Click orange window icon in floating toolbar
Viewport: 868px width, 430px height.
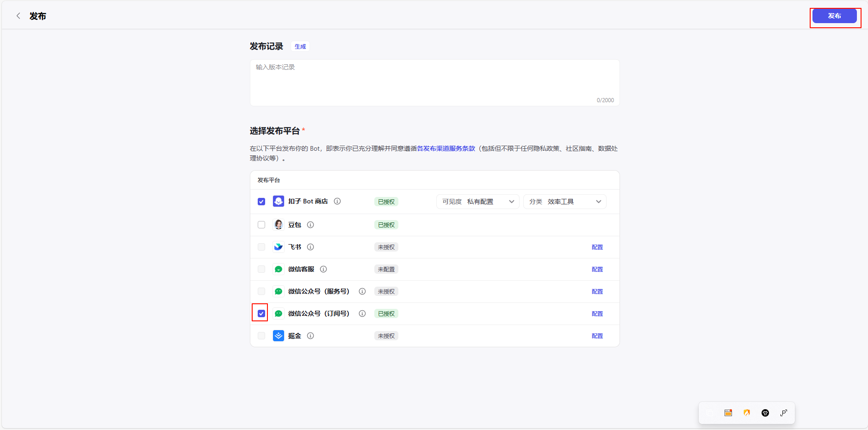coord(728,413)
